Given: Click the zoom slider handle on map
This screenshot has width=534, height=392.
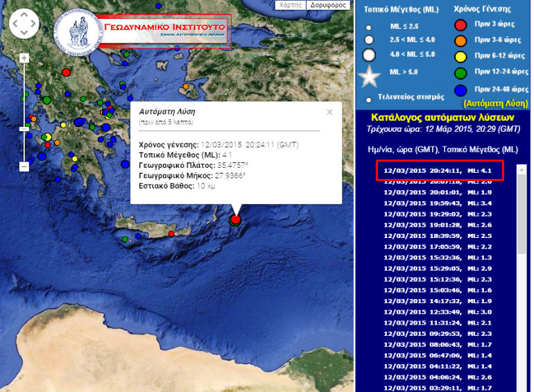Looking at the screenshot, I should click(x=24, y=129).
